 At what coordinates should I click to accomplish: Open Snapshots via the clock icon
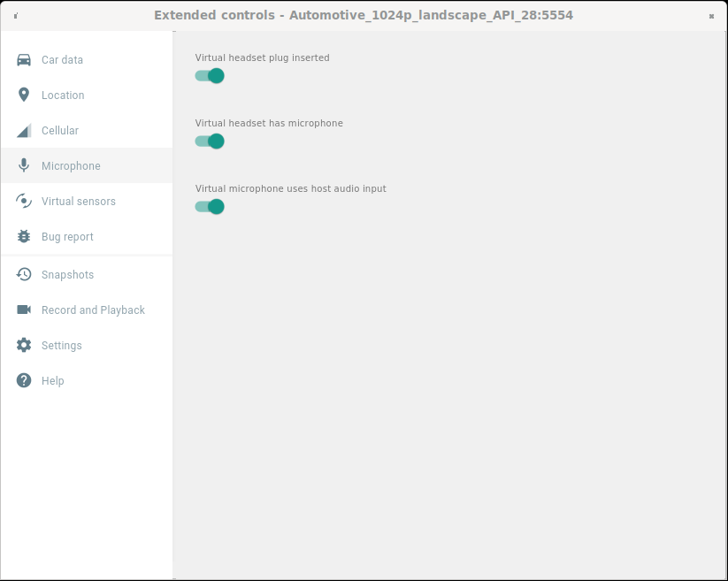pyautogui.click(x=23, y=274)
